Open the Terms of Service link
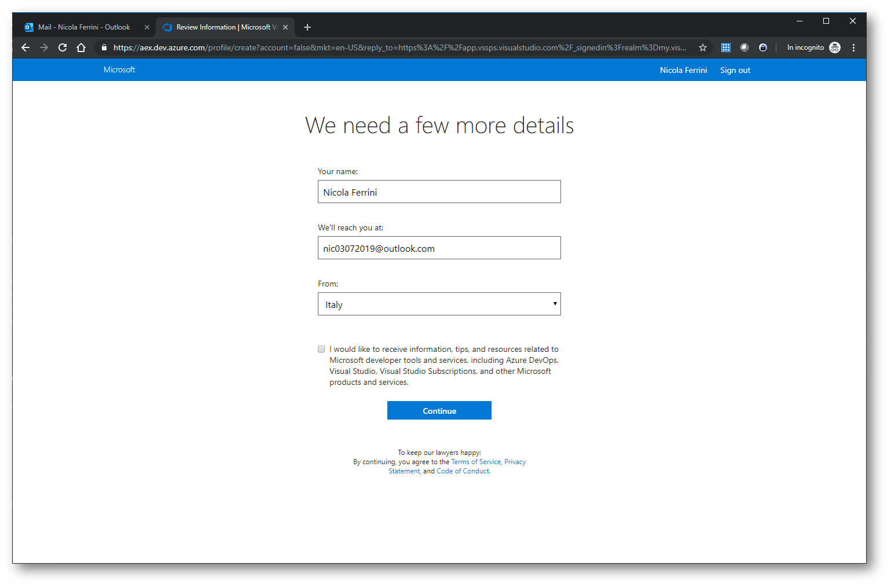891x588 pixels. point(476,462)
